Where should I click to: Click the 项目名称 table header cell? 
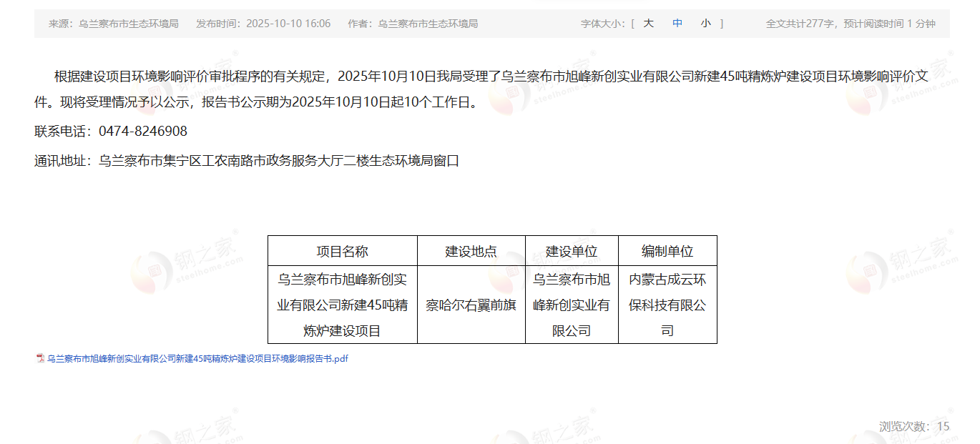coord(342,252)
